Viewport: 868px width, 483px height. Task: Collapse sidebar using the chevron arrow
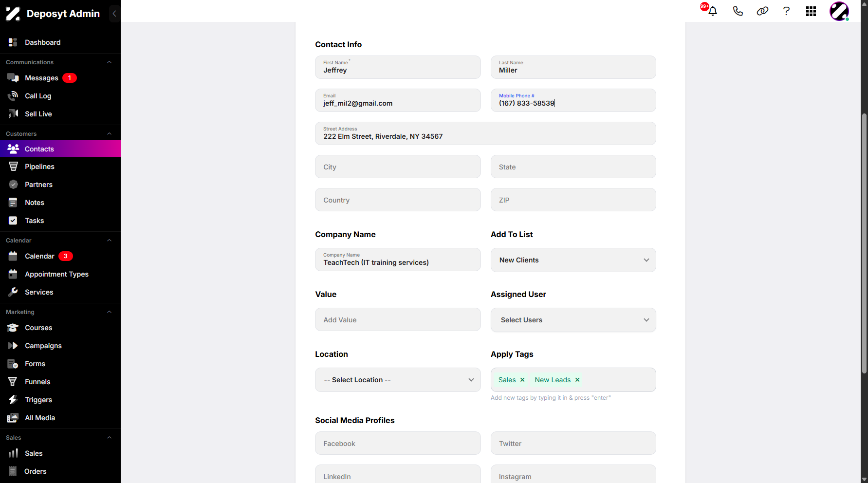114,14
